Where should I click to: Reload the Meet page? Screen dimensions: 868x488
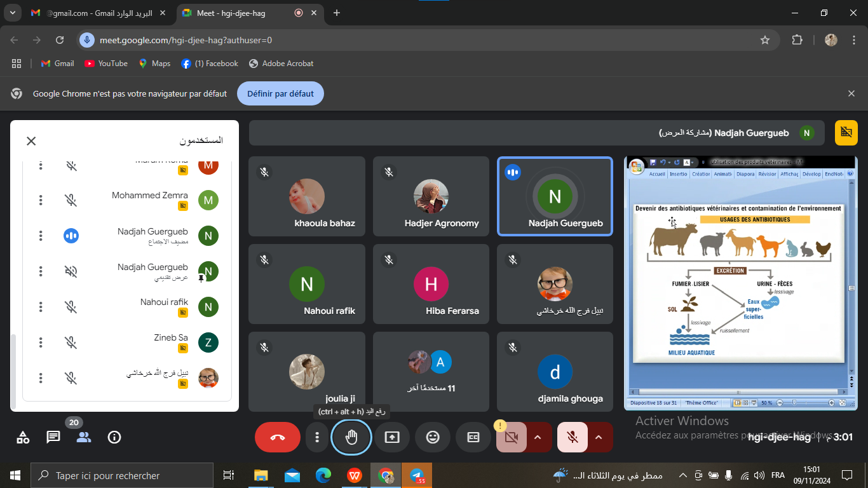(x=60, y=40)
